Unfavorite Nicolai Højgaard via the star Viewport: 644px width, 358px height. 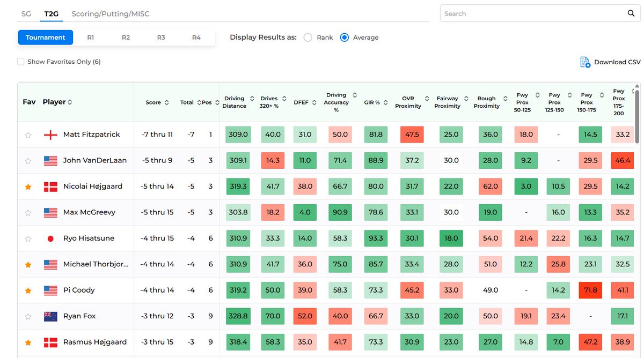pos(28,187)
